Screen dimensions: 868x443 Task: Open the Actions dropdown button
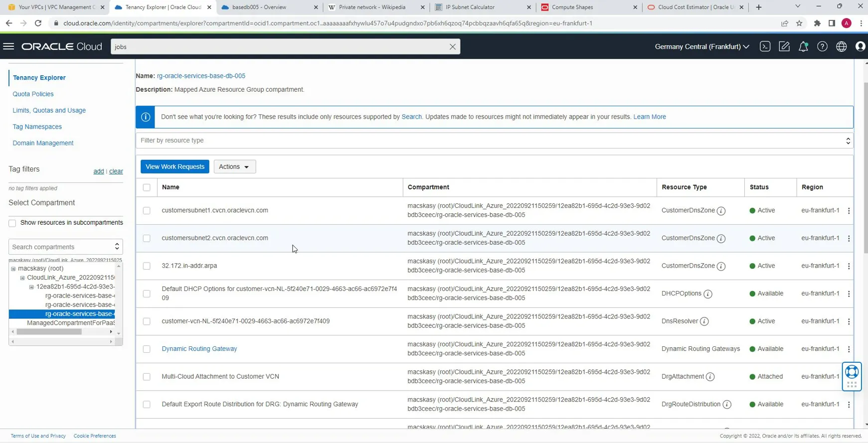coord(234,166)
